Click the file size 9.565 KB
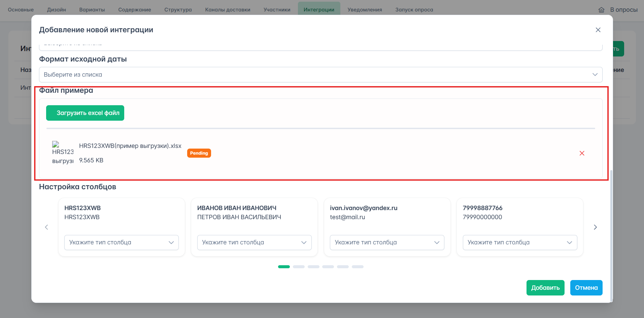 point(91,160)
